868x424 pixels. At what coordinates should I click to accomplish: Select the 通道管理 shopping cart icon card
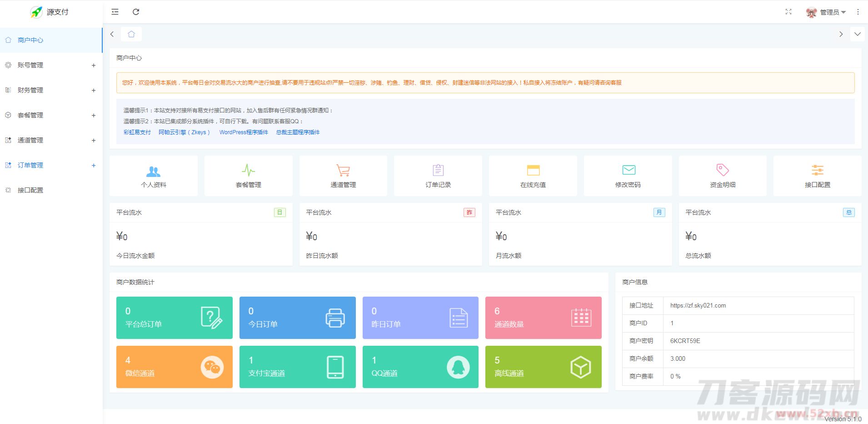[343, 176]
